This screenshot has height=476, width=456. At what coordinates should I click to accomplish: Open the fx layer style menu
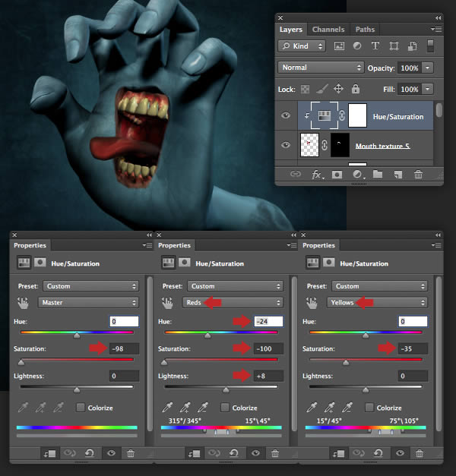click(317, 175)
